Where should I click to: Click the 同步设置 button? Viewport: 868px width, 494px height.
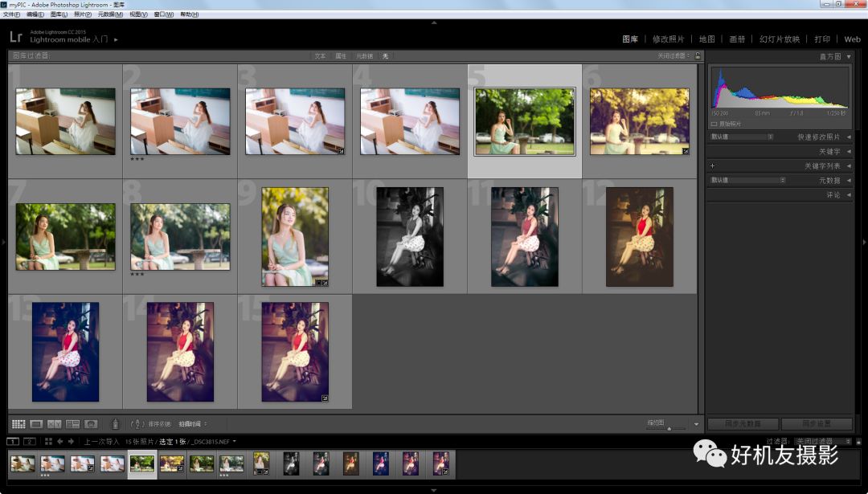pyautogui.click(x=817, y=424)
